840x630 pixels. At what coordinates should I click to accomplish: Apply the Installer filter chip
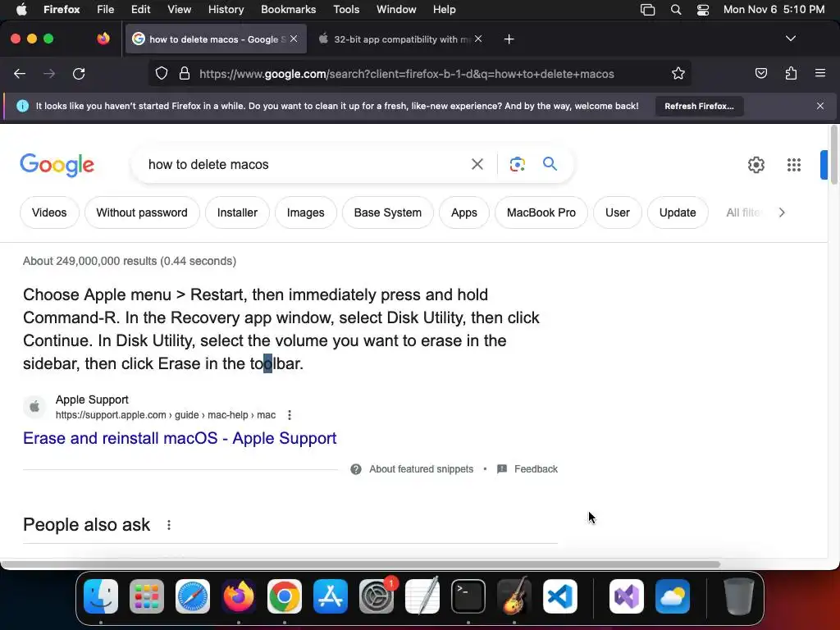coord(237,212)
